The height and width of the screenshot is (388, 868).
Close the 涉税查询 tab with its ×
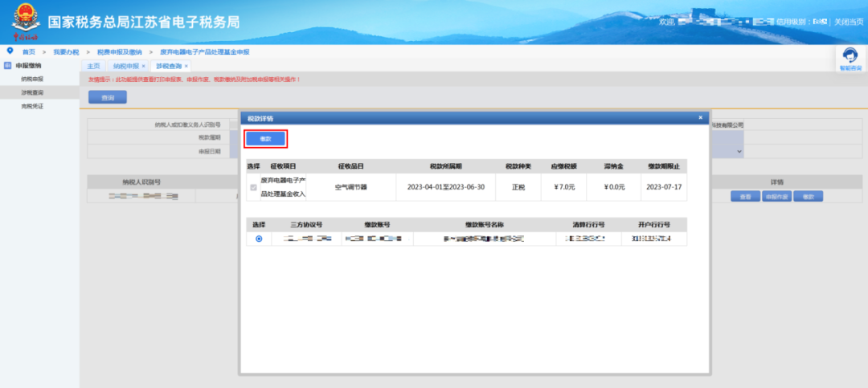(186, 66)
